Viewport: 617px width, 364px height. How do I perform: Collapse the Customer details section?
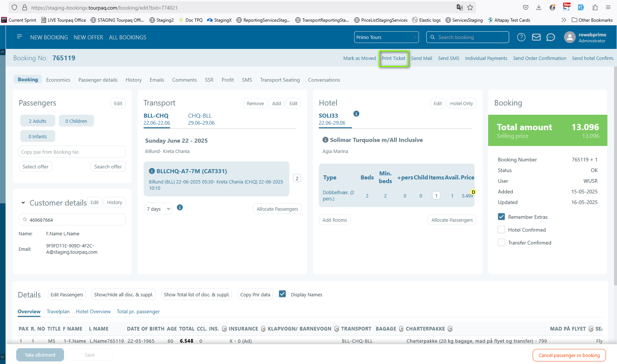click(x=23, y=203)
